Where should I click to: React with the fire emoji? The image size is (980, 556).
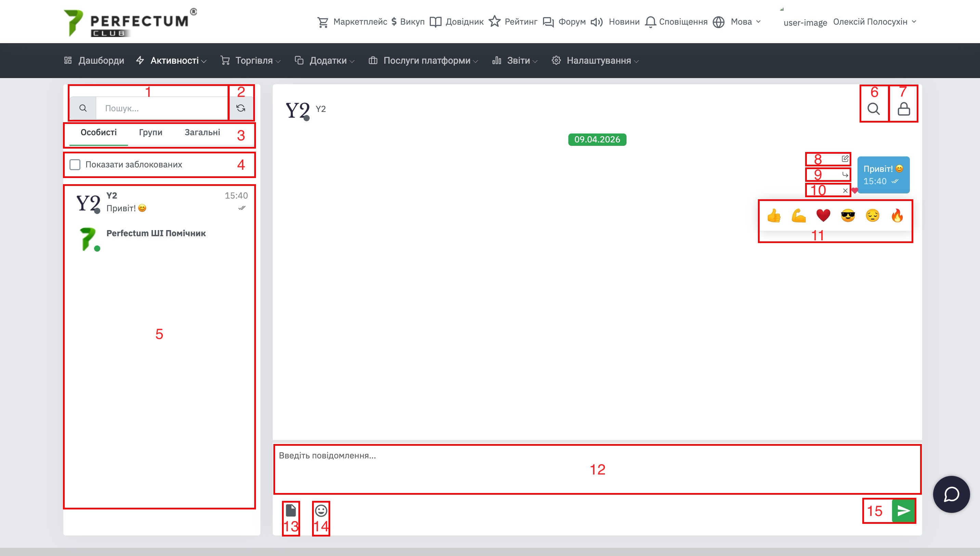897,216
